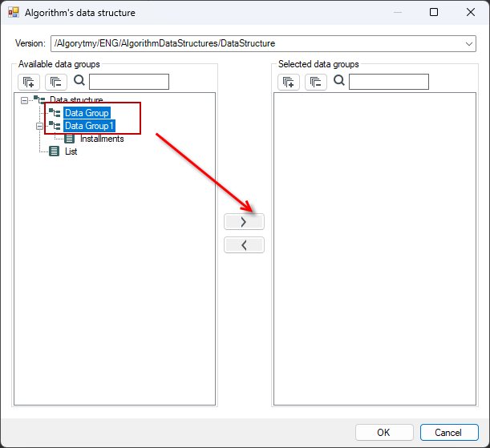Remove groups with the left arrow button
The image size is (490, 448).
pos(244,245)
